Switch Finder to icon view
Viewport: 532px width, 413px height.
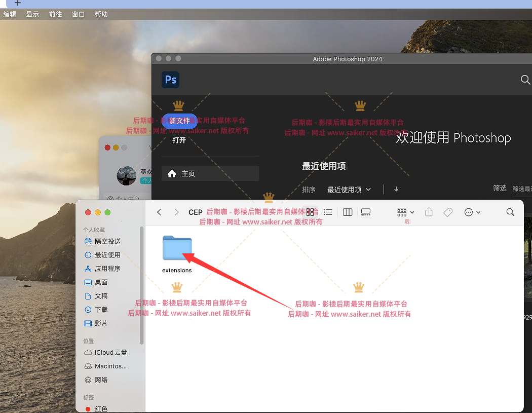click(x=310, y=212)
